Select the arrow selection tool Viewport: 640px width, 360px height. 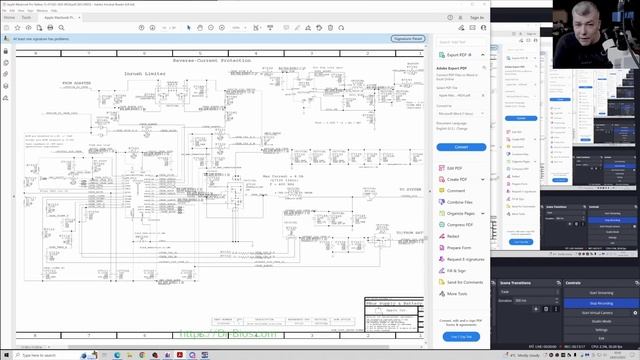[189, 28]
